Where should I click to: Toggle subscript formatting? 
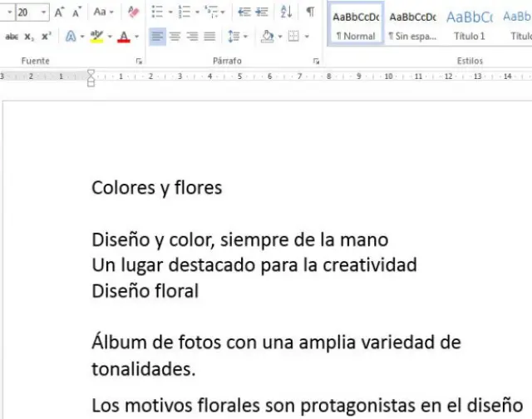pos(29,37)
